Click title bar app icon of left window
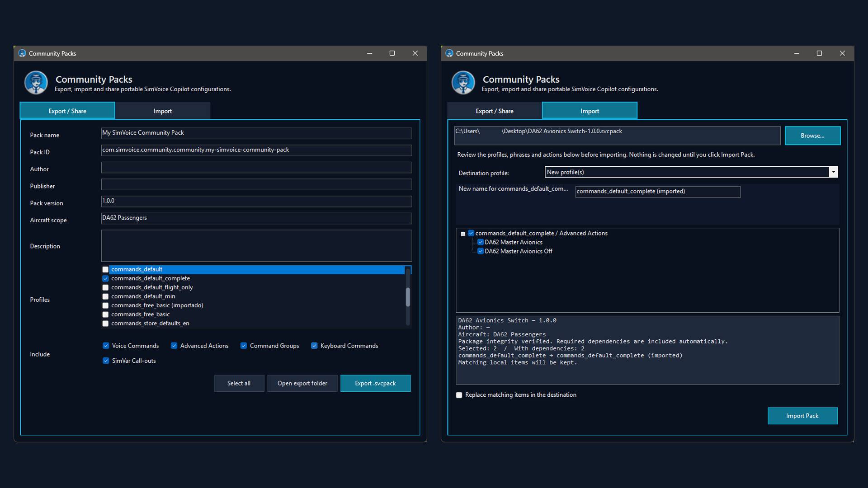 pos(22,53)
